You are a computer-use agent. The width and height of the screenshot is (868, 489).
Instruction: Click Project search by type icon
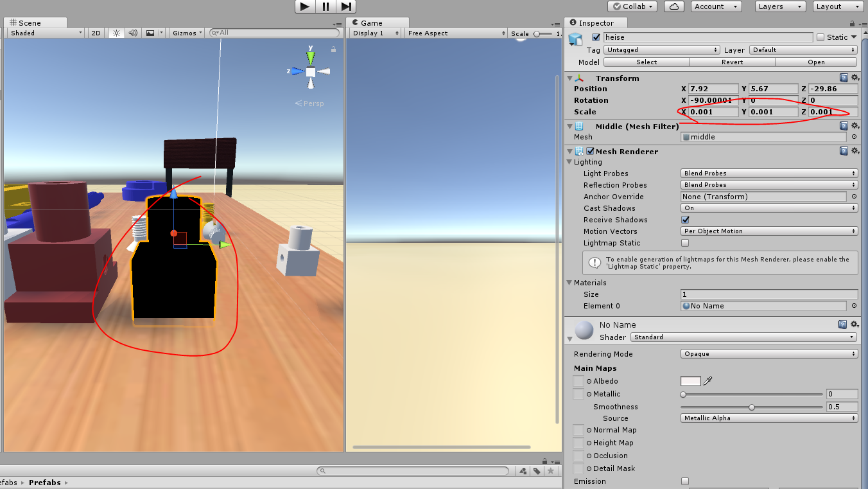pyautogui.click(x=523, y=471)
